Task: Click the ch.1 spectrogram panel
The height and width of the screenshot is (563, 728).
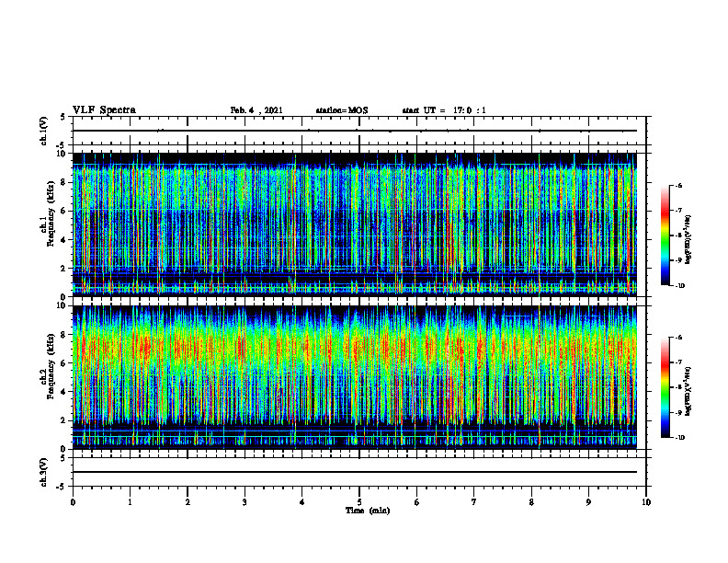Action: click(x=355, y=224)
